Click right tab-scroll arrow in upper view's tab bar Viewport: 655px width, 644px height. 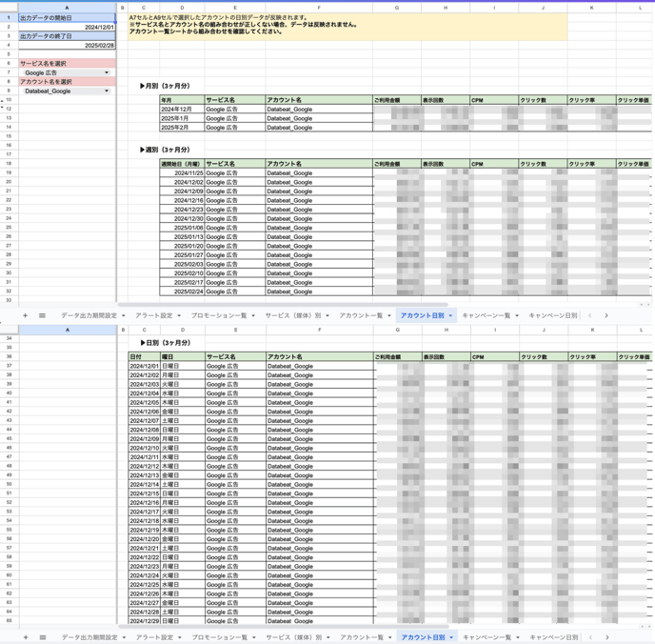606,315
